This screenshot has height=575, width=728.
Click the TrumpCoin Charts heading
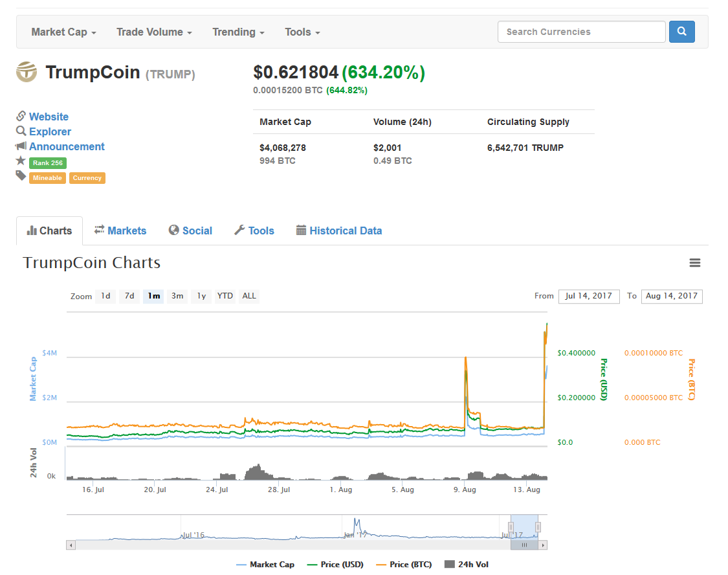coord(91,263)
